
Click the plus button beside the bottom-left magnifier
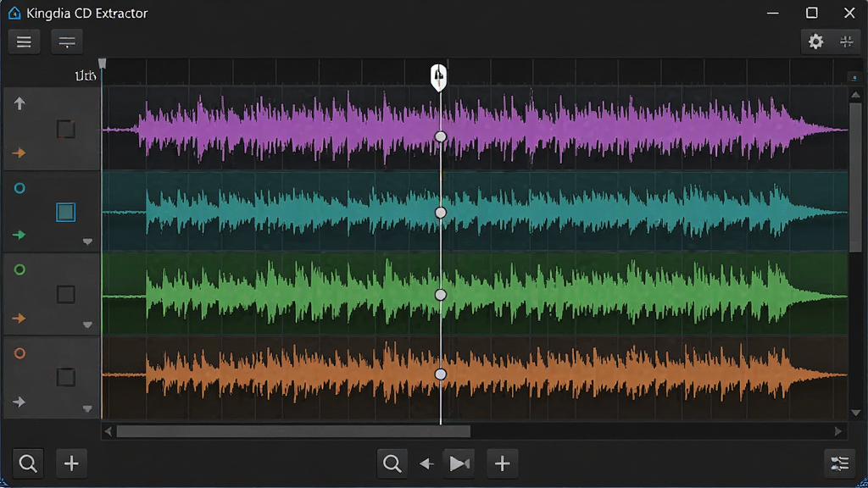(x=71, y=463)
